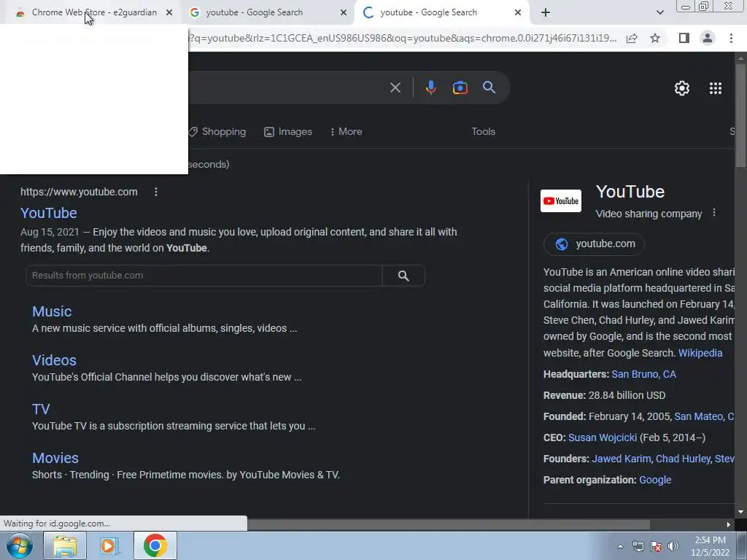Viewport: 747px width, 560px height.
Task: Open the YouTube main result link
Action: point(49,213)
